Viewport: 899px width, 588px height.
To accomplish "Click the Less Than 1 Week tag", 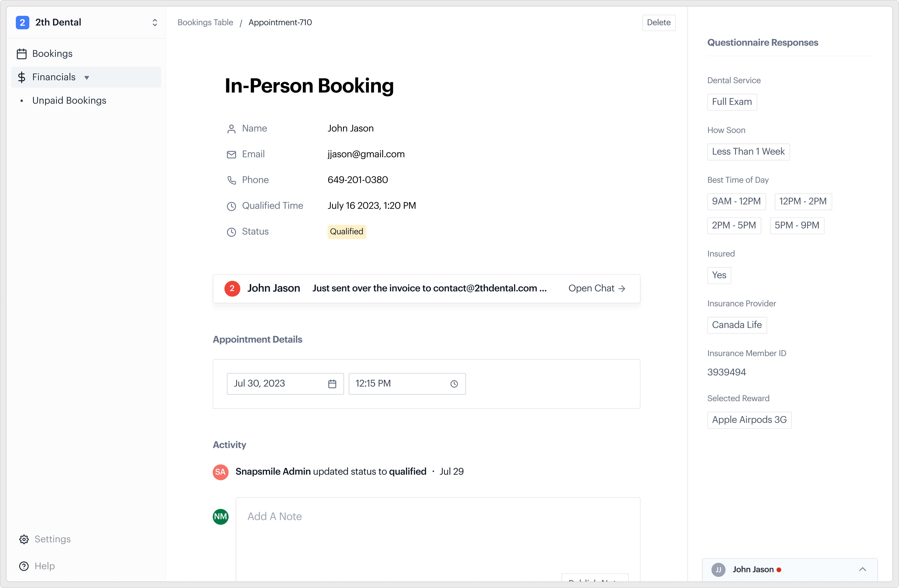I will click(x=748, y=152).
